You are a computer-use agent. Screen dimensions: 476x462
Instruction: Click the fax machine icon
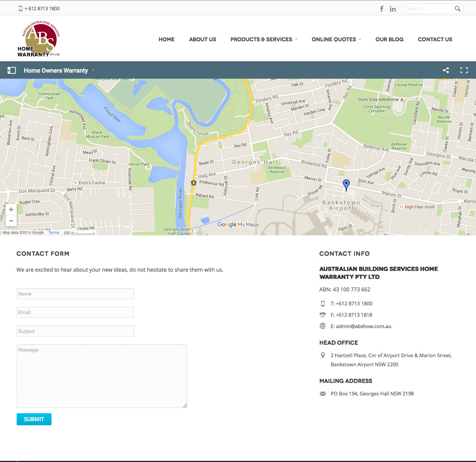coord(323,315)
